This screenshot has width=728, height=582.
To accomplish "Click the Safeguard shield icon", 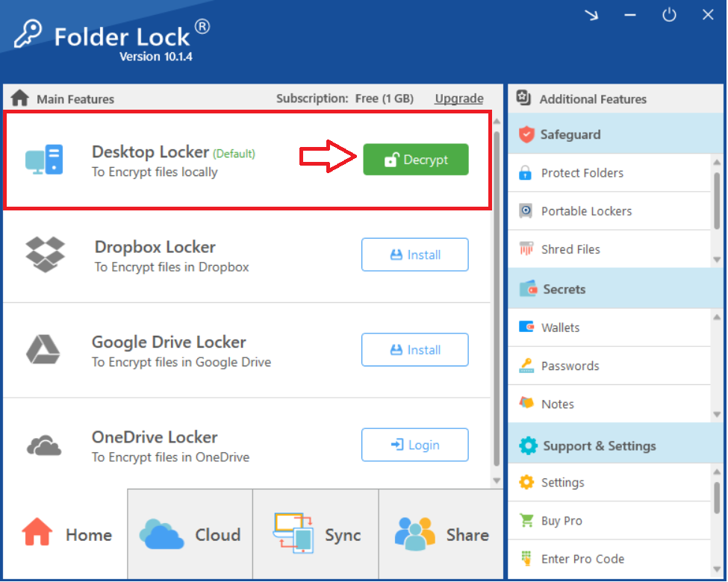I will click(x=526, y=134).
